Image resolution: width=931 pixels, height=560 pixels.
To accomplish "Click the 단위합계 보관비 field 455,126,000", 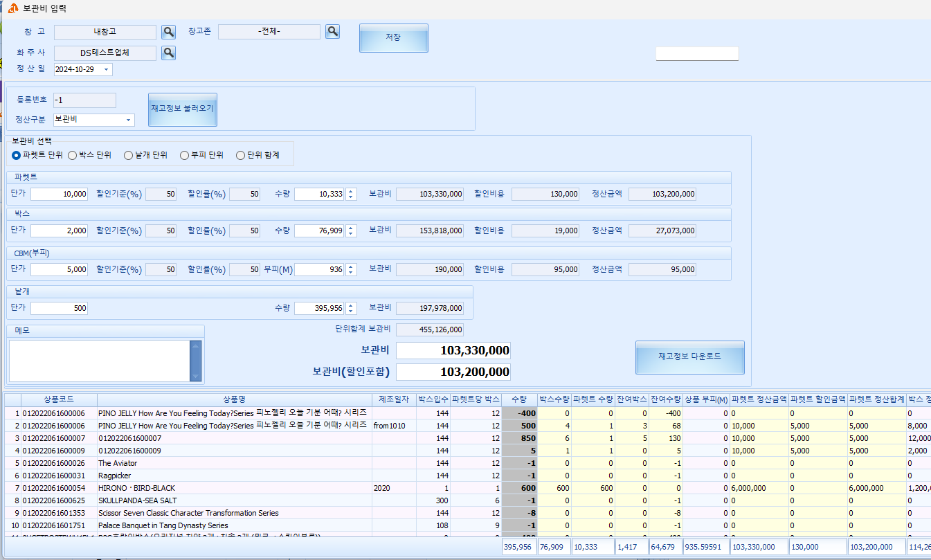I will pyautogui.click(x=430, y=330).
